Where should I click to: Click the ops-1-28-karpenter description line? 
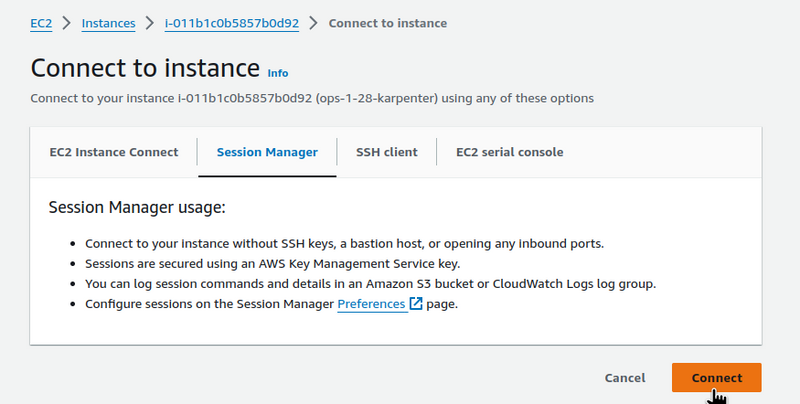[312, 98]
